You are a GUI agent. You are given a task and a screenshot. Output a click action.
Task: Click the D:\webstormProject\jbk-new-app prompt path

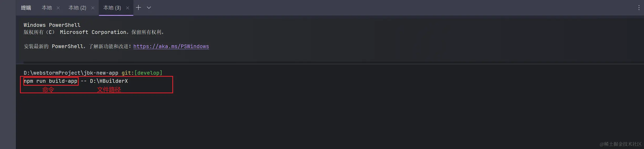(71, 73)
